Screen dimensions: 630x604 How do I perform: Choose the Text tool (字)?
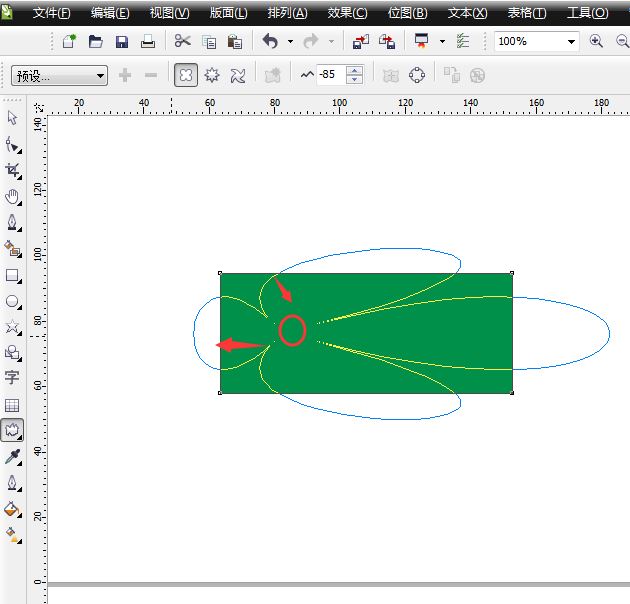click(12, 378)
